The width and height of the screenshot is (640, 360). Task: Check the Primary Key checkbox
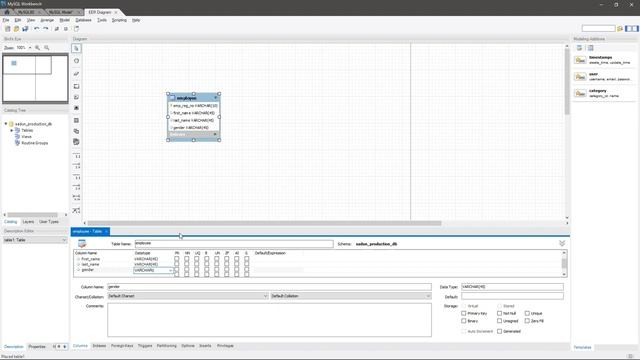pos(464,313)
